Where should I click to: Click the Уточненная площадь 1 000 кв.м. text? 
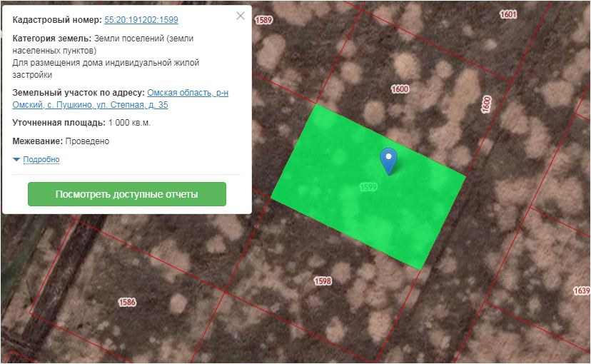(81, 123)
